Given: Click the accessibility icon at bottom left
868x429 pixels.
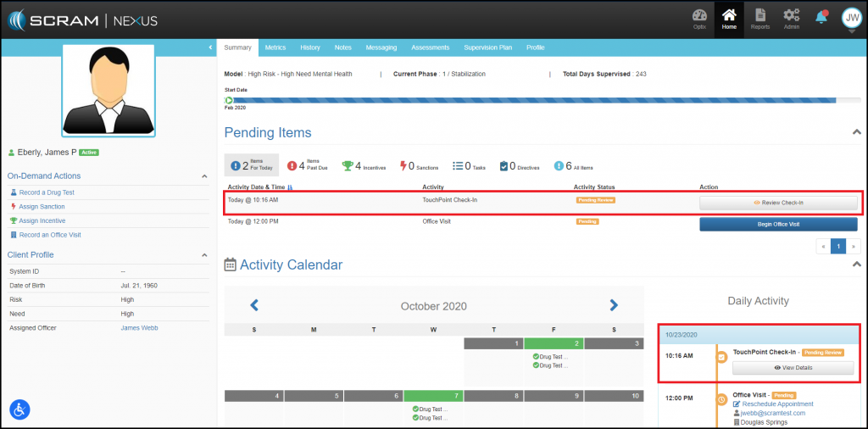Looking at the screenshot, I should (x=20, y=409).
